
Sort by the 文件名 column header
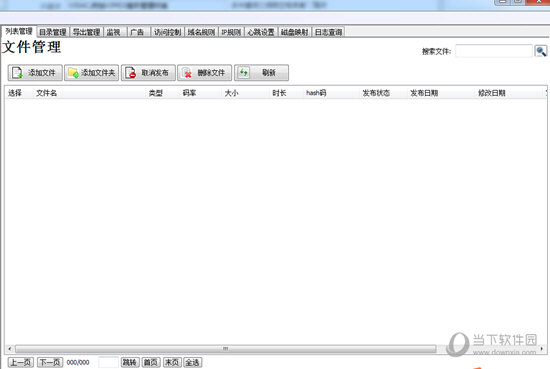pos(46,93)
